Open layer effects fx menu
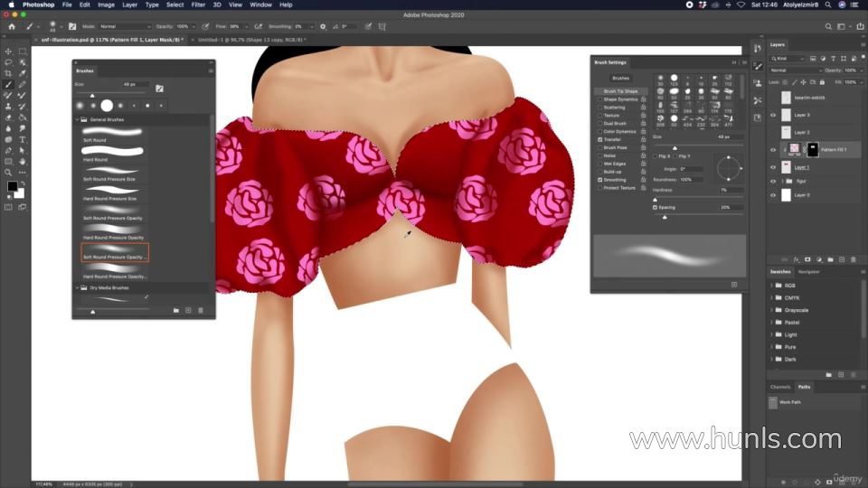 [x=796, y=259]
